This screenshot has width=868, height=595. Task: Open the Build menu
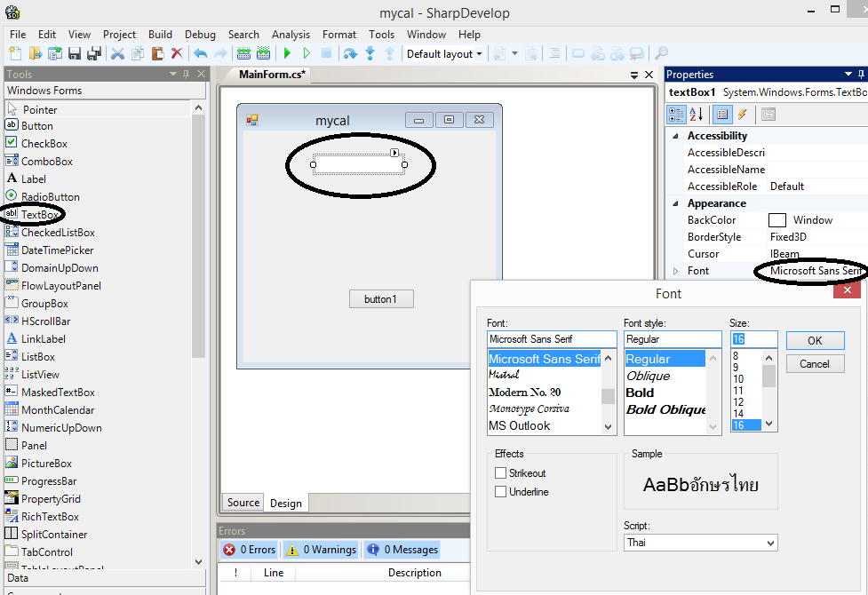click(x=160, y=35)
